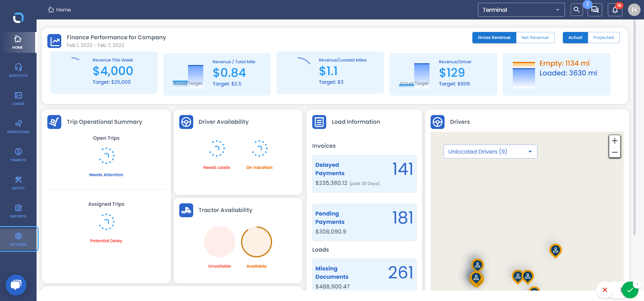Open the Missing Documents card
Viewport: 644px width, 301px height.
pyautogui.click(x=364, y=275)
